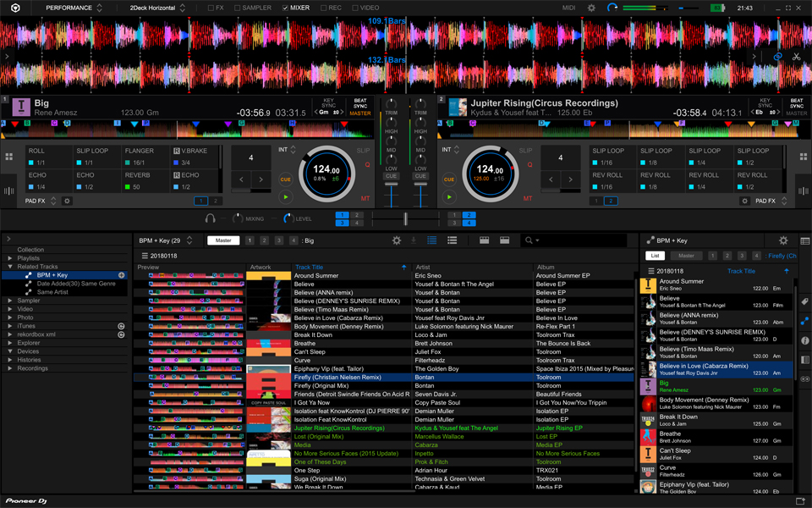812x508 pixels.
Task: Select related tracks icon in right sidebar
Action: (804, 322)
